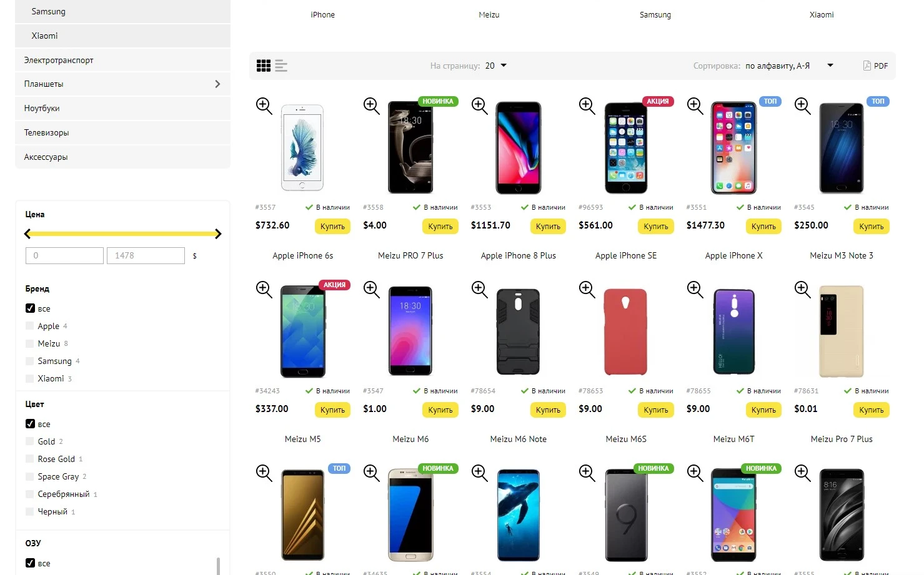Download catalog as PDF

875,66
